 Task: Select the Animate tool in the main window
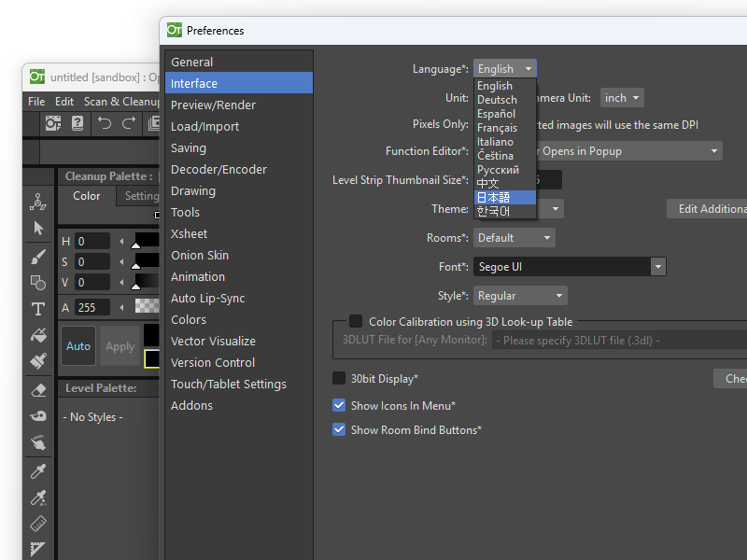tap(38, 202)
